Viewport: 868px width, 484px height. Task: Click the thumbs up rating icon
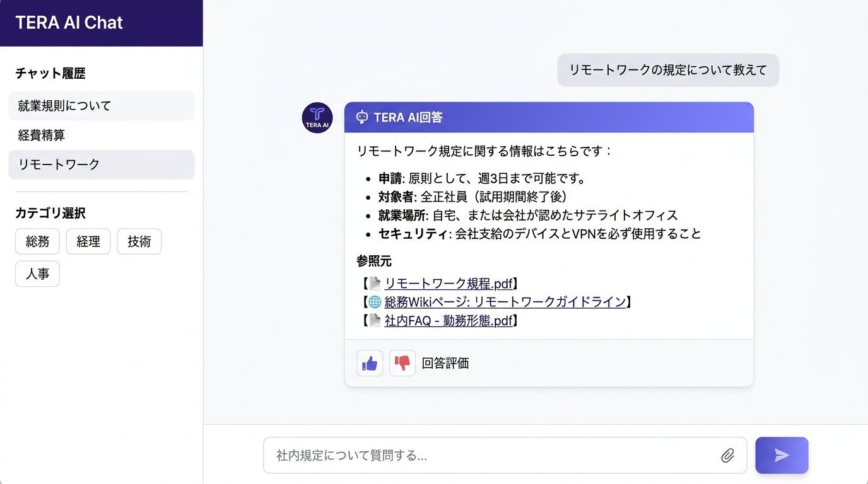pyautogui.click(x=370, y=363)
